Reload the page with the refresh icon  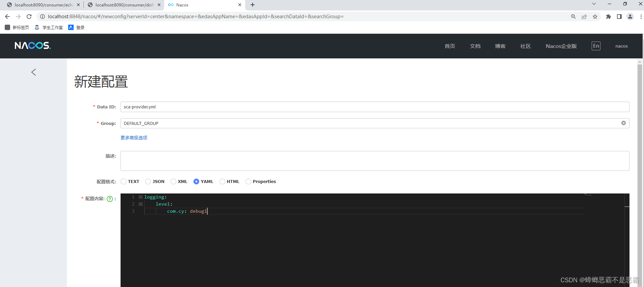(29, 17)
